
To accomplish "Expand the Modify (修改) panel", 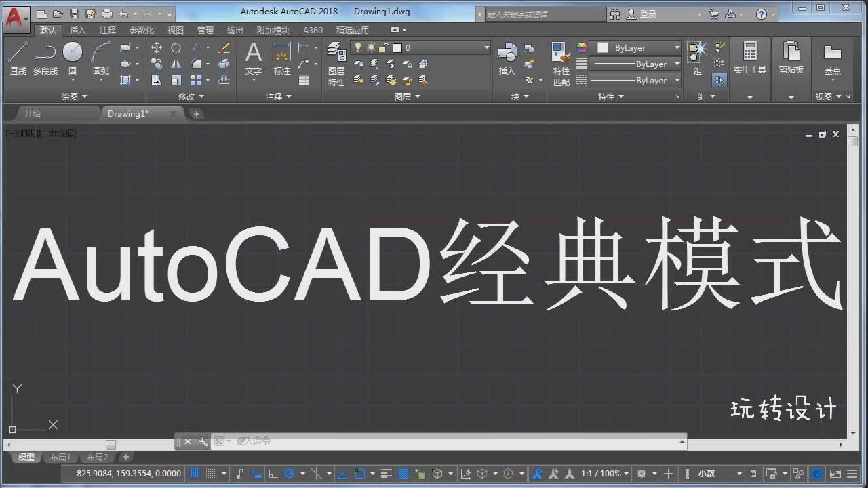I will [191, 96].
